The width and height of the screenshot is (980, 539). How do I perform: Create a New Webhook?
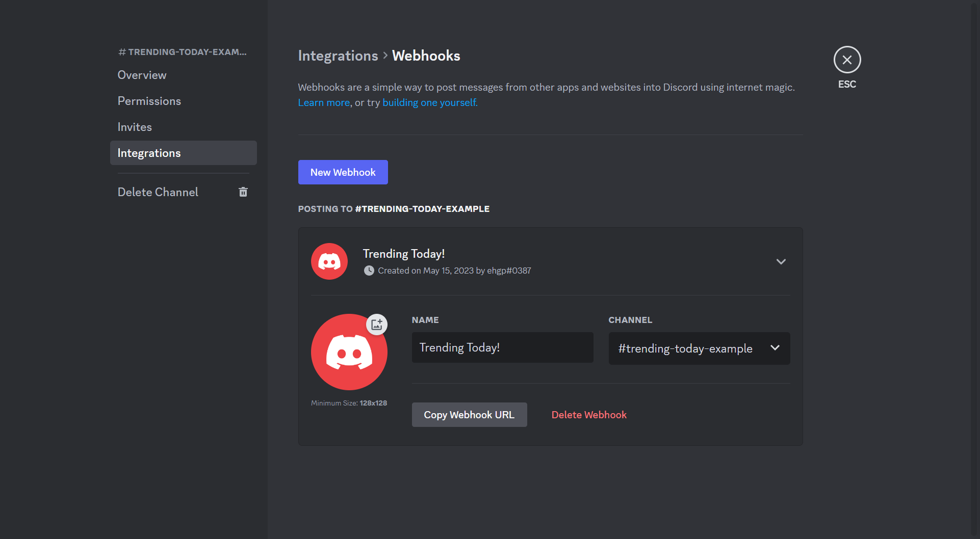[x=343, y=172]
